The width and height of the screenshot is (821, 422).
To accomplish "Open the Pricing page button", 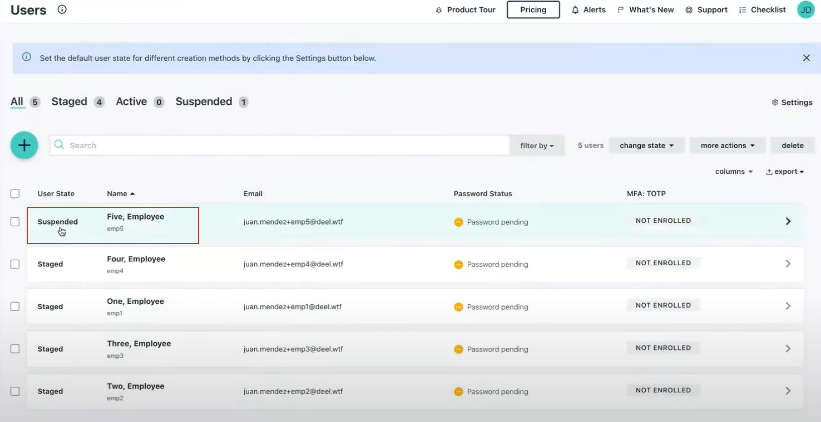I will tap(533, 9).
